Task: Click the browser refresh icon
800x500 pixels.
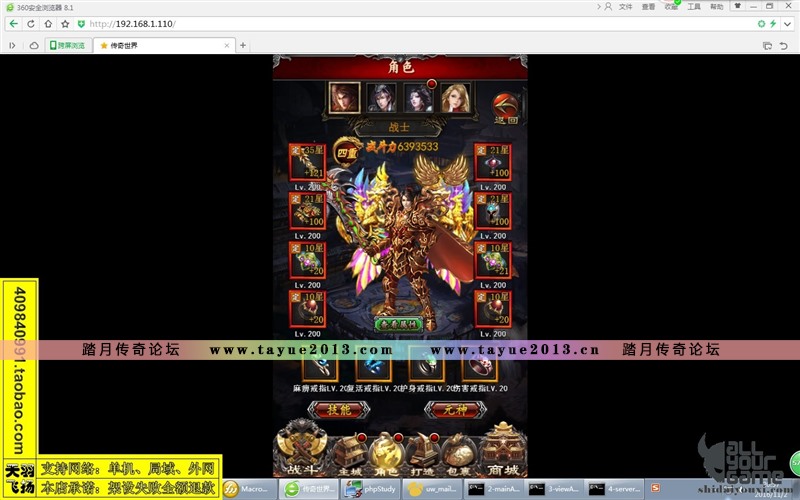Action: [x=48, y=23]
